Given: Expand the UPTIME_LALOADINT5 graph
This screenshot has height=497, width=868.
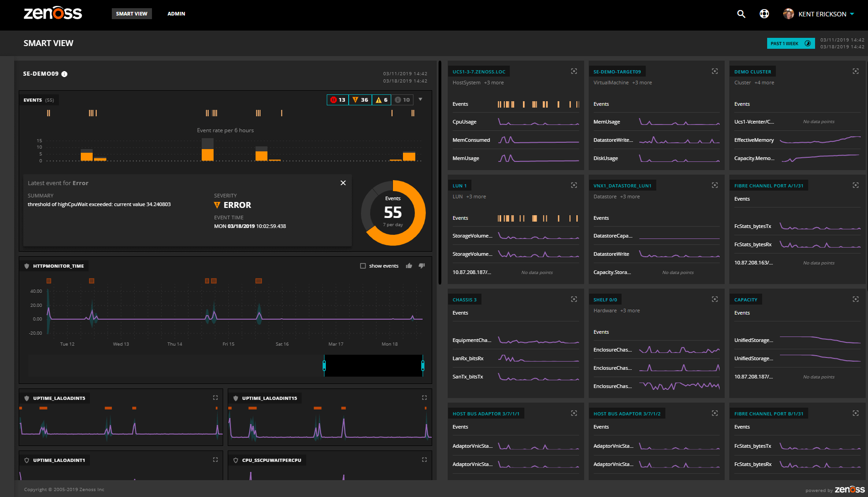Looking at the screenshot, I should (215, 398).
